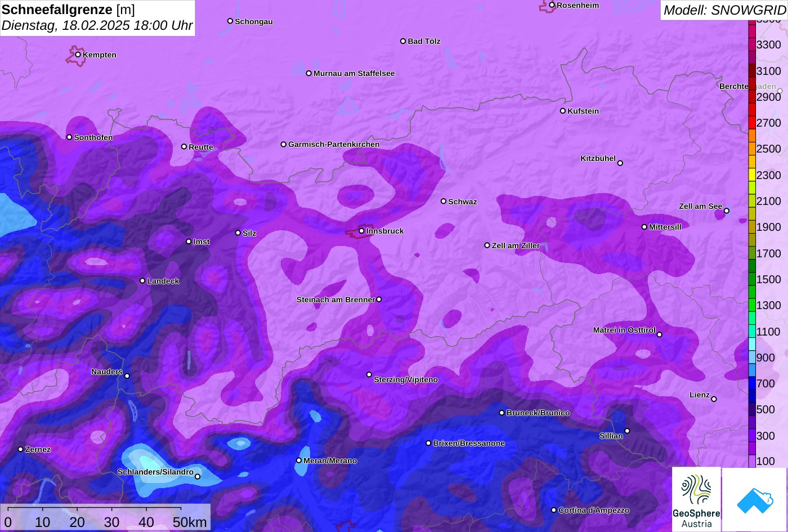The width and height of the screenshot is (788, 532).
Task: Click the Sonthofen label
Action: click(93, 137)
